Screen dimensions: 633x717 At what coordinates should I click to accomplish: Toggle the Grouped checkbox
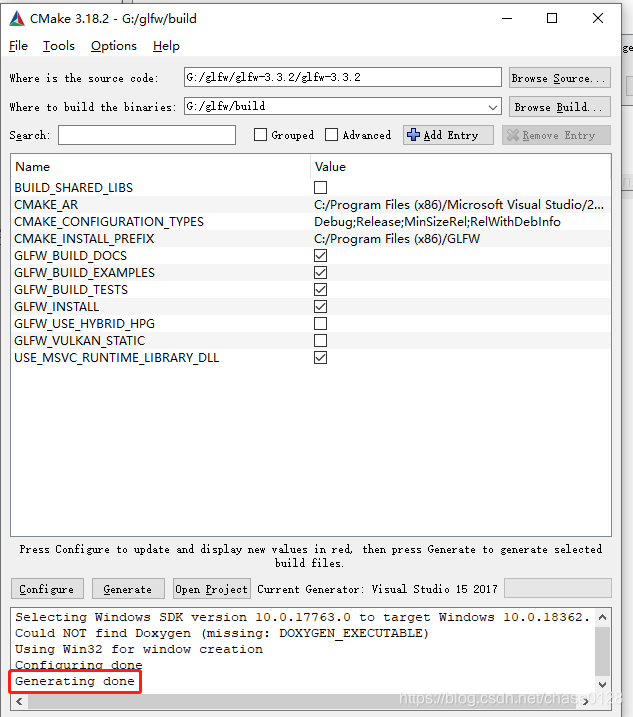[260, 135]
